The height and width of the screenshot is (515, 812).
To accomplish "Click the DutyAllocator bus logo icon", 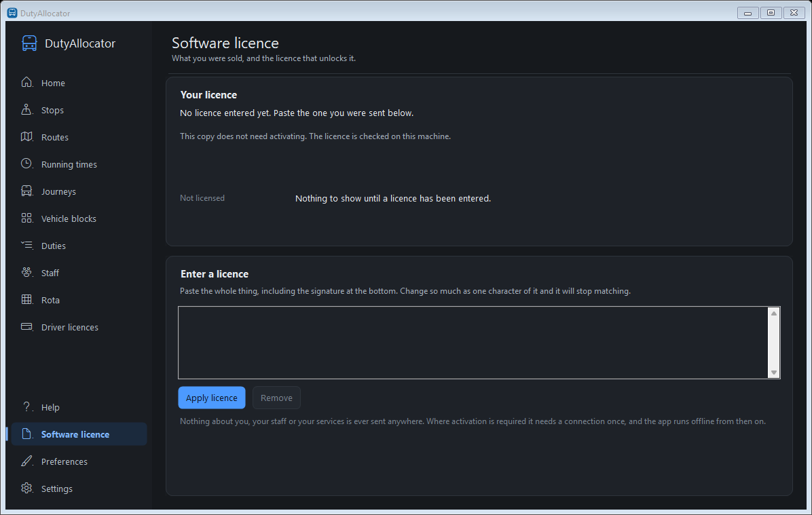I will point(29,43).
